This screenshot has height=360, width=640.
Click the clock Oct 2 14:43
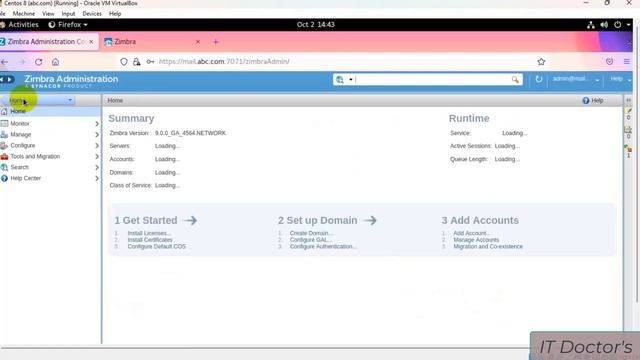pos(316,24)
